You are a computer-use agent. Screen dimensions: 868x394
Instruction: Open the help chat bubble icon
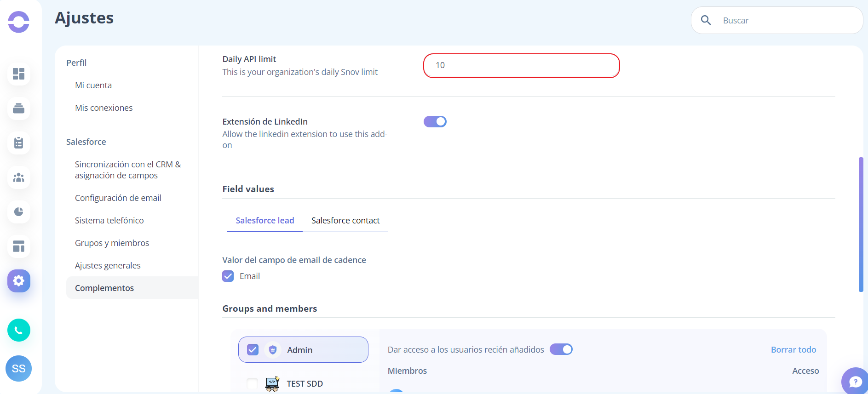click(855, 381)
